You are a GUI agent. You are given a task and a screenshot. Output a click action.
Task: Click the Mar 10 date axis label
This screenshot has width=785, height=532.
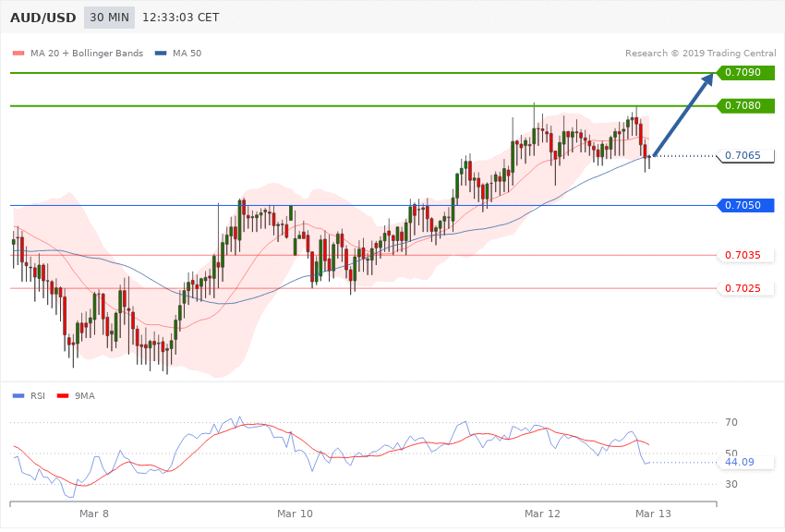(295, 514)
